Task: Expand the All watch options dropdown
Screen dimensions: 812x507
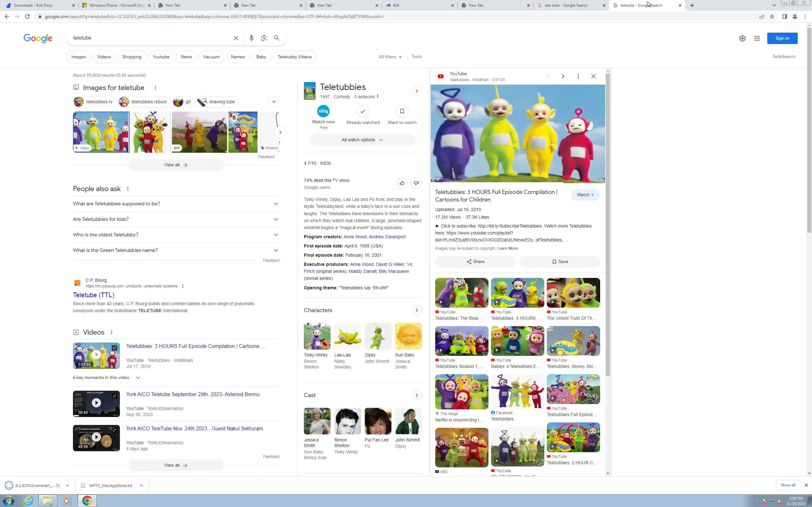Action: click(362, 140)
